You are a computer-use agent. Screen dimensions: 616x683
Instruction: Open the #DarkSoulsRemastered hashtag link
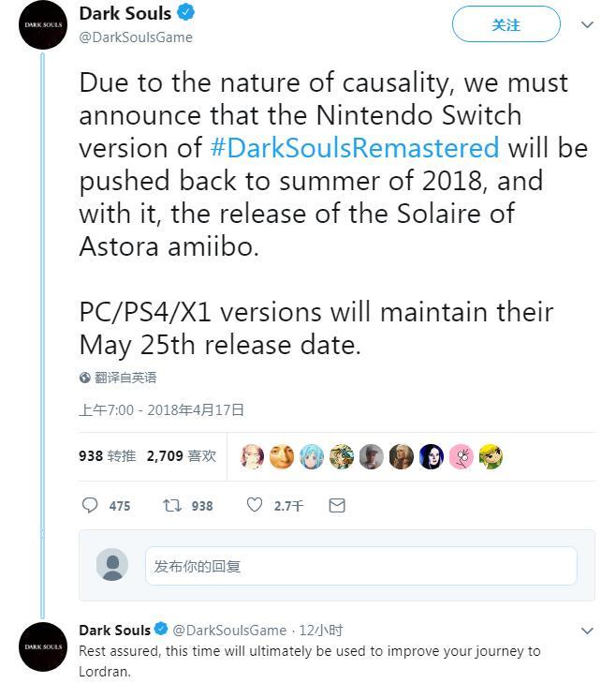(354, 148)
